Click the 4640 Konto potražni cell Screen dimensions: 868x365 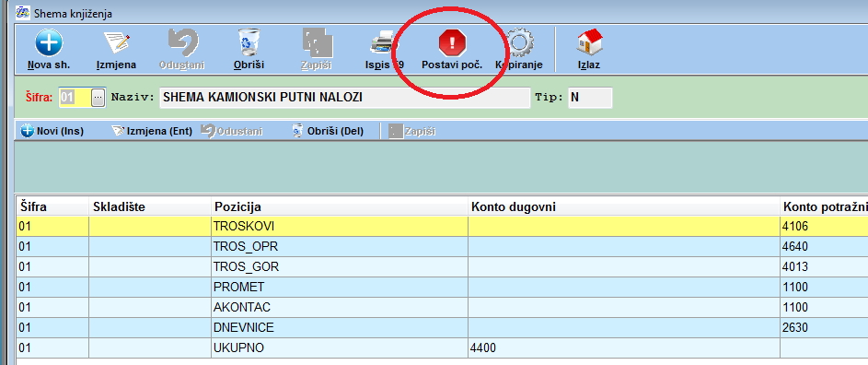click(824, 247)
